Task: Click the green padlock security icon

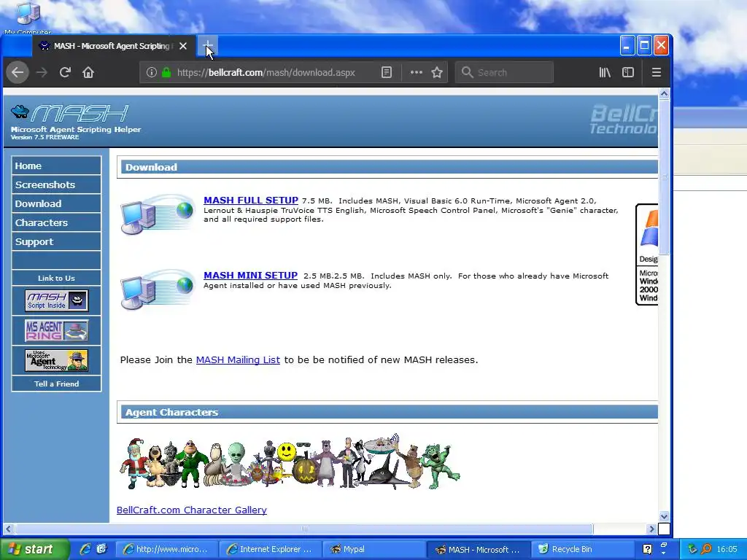Action: click(166, 72)
